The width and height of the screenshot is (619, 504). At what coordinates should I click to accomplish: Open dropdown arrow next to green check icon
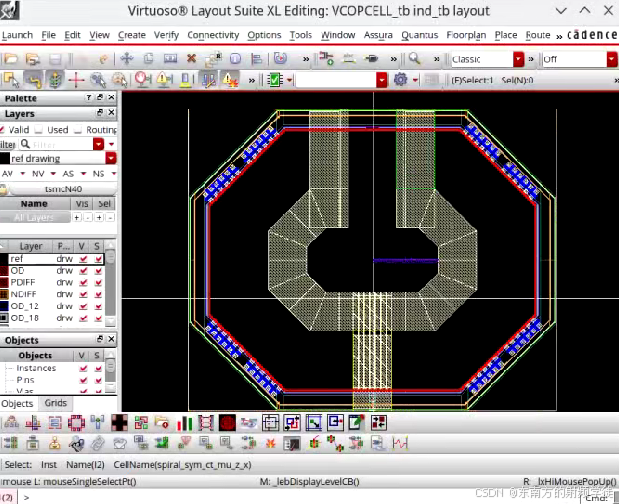point(289,80)
